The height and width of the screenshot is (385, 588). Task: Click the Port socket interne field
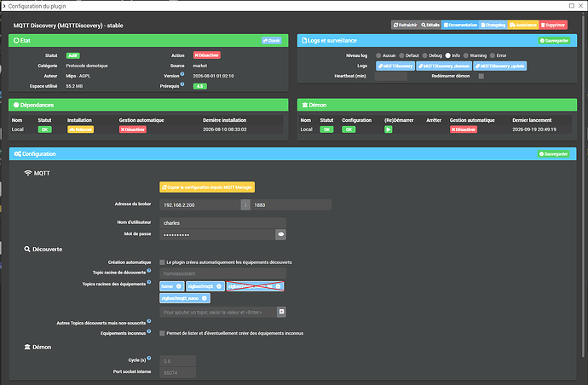(x=178, y=372)
